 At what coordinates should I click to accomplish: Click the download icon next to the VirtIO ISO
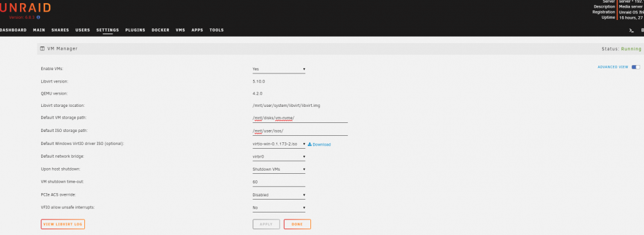click(310, 144)
